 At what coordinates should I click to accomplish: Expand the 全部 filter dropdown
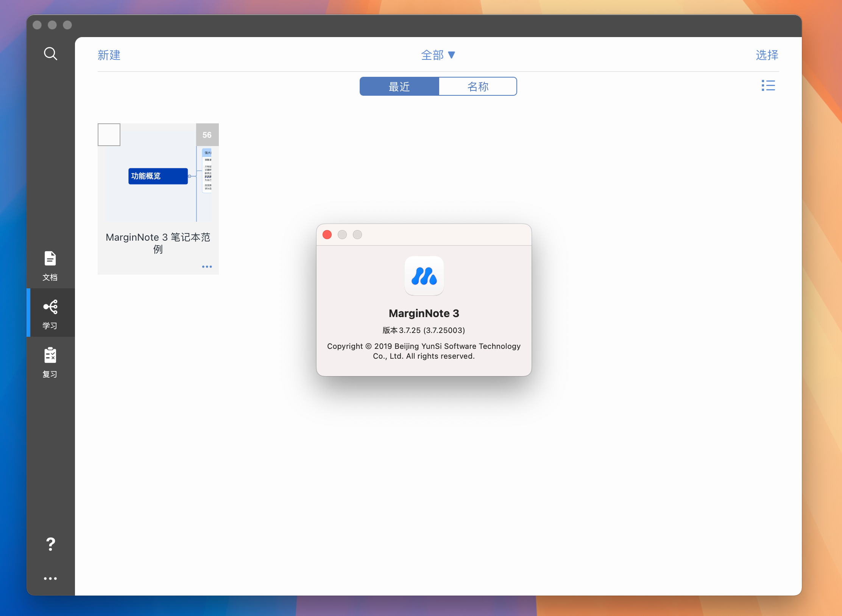438,55
